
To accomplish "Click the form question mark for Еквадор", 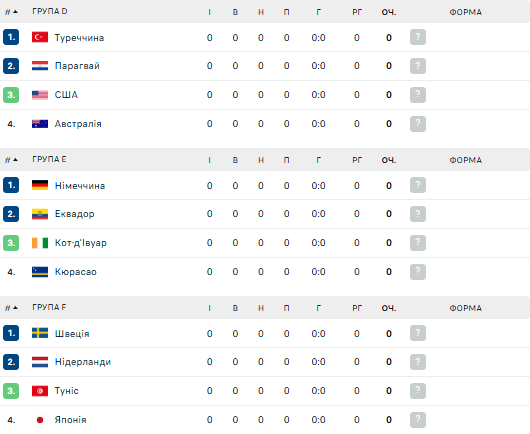I will click(418, 214).
